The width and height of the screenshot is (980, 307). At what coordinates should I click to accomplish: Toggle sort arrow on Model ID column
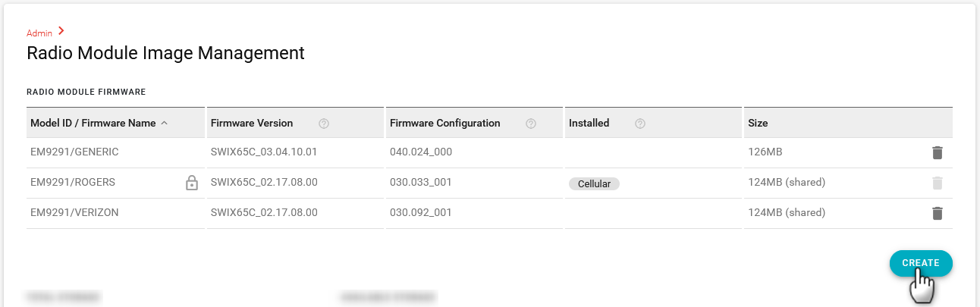[x=165, y=123]
